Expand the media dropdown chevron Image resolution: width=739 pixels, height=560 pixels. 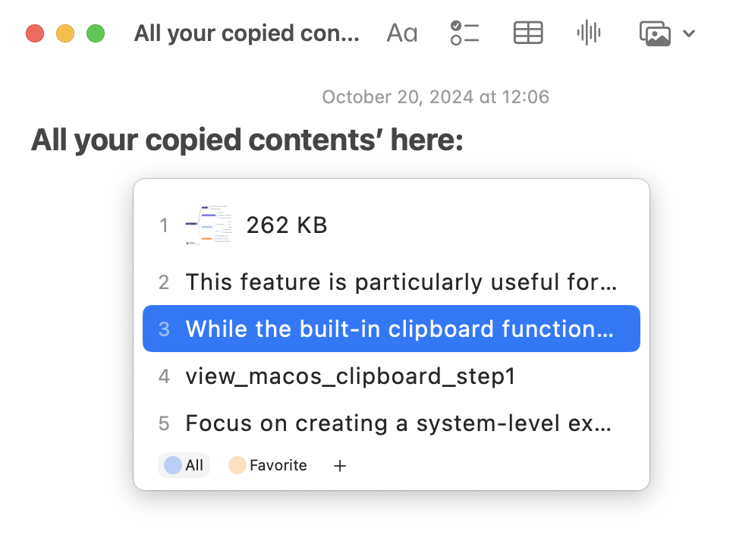pyautogui.click(x=689, y=33)
